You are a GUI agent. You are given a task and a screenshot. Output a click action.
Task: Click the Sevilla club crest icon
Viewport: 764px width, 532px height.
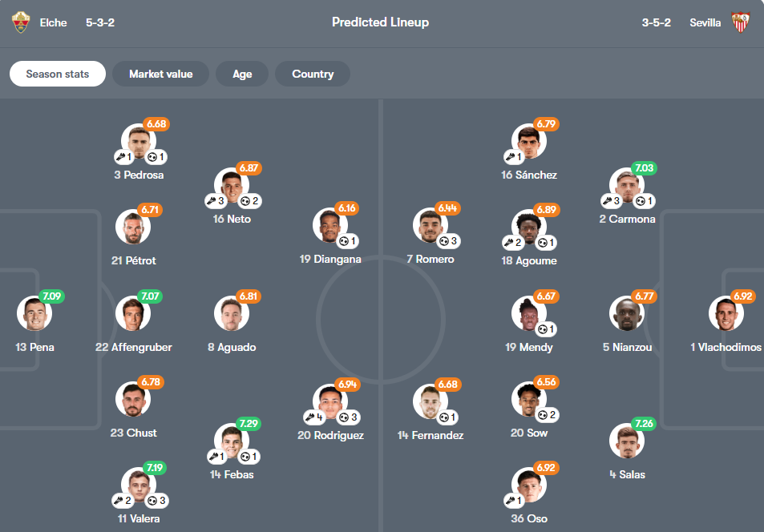coord(741,22)
